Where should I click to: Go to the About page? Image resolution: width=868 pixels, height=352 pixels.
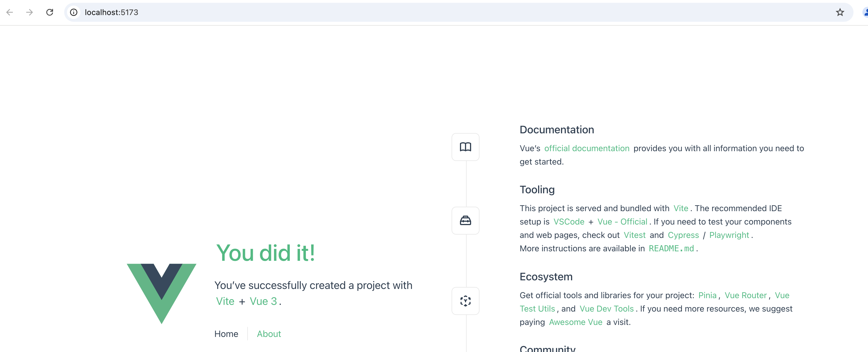pos(268,334)
